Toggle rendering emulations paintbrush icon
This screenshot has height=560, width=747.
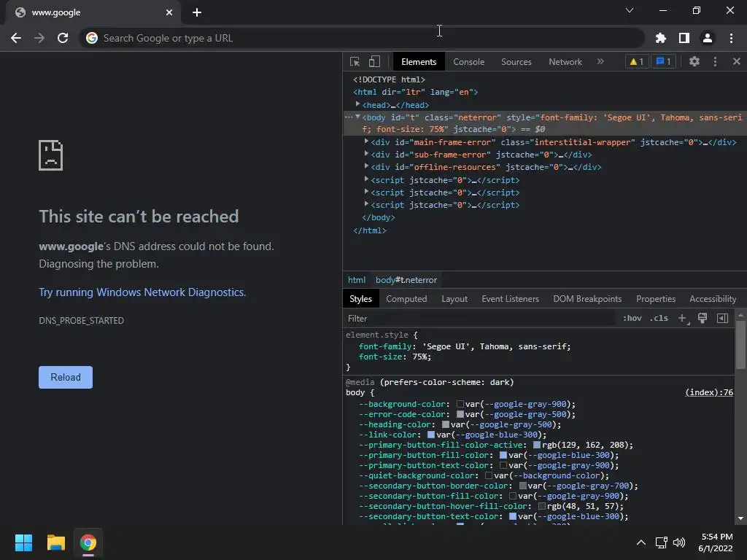703,318
